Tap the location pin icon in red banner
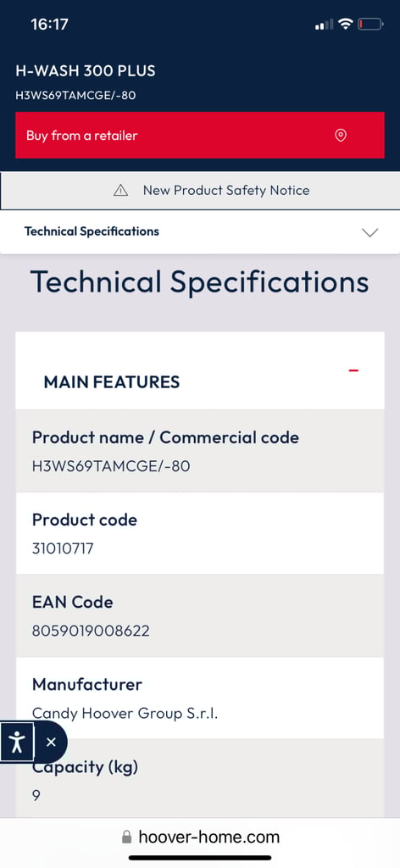This screenshot has height=868, width=400. point(341,136)
